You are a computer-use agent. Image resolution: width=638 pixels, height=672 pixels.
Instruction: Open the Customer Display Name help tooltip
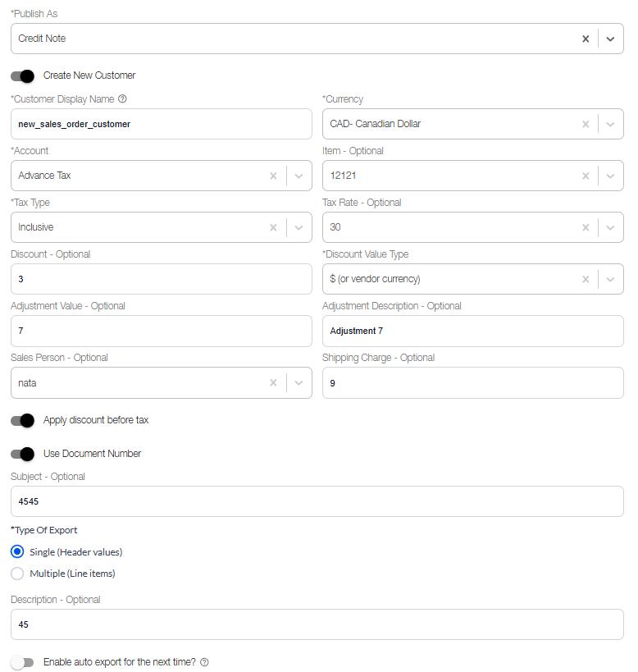[121, 98]
